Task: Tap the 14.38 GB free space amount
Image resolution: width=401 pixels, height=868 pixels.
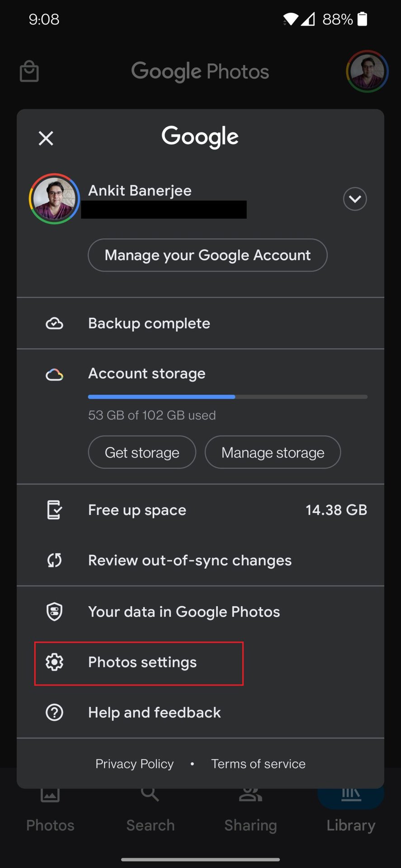Action: pyautogui.click(x=336, y=510)
